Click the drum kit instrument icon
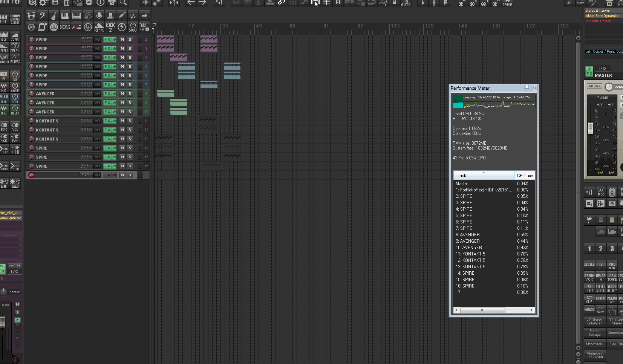Viewport: 623px width, 364px height. tap(31, 16)
